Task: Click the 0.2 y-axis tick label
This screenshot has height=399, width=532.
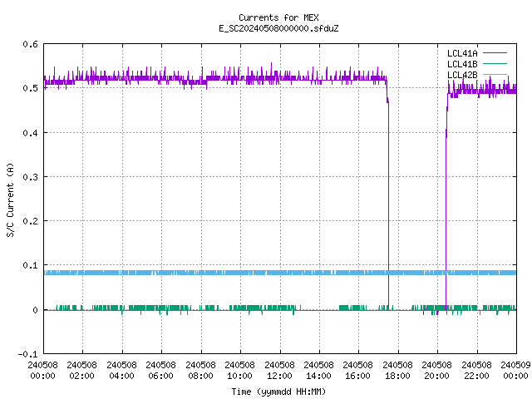Action: pos(30,221)
